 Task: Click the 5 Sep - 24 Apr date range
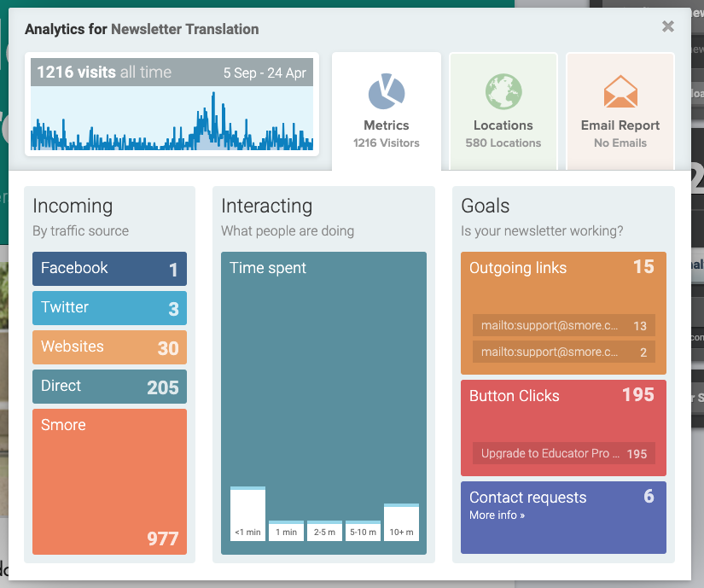tap(265, 73)
